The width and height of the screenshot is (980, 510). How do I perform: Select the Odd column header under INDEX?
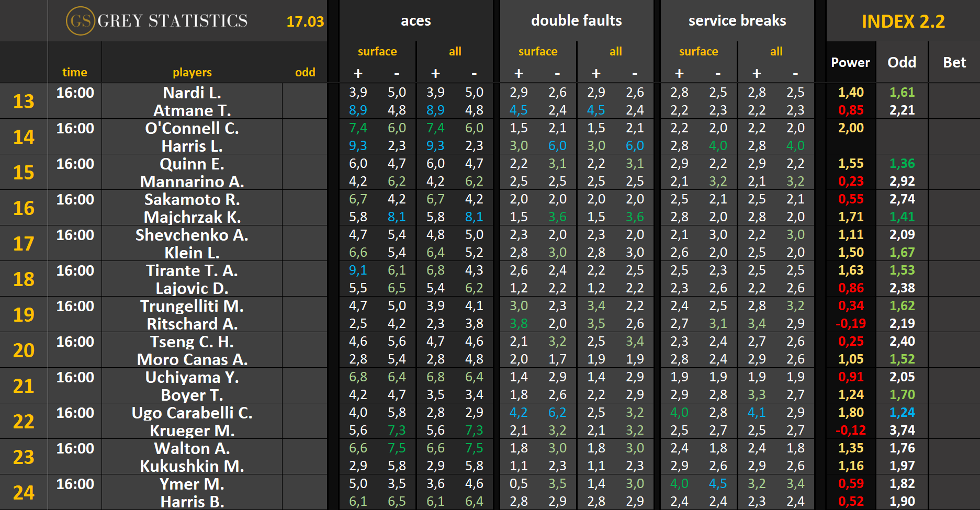coord(902,62)
